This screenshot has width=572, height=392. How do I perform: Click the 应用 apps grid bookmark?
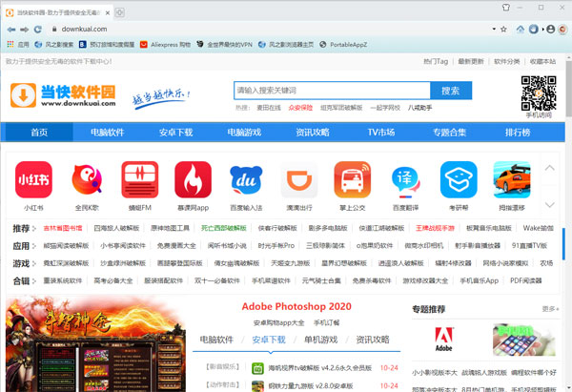click(17, 45)
